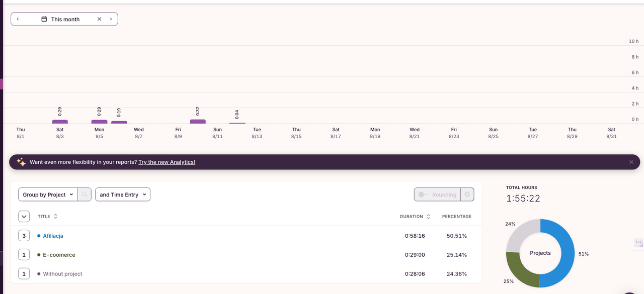The width and height of the screenshot is (644, 294).
Task: Click the small chart bar labeled 0:04
Action: [237, 123]
